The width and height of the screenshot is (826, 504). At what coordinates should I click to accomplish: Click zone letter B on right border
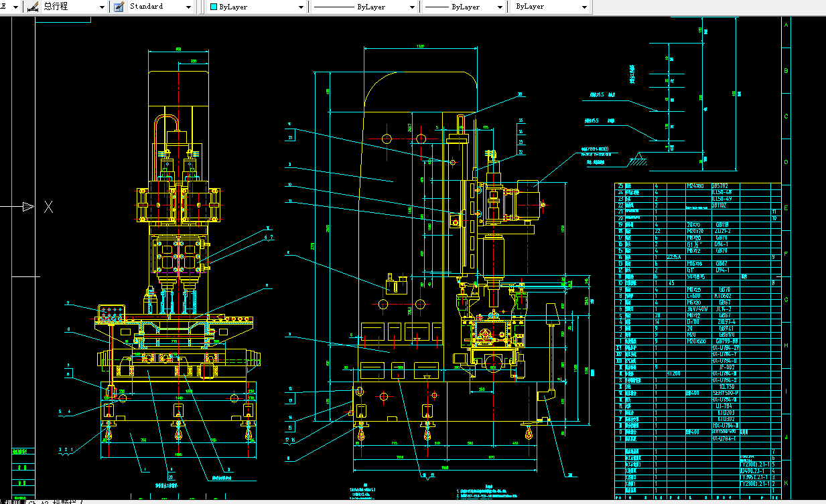(x=786, y=70)
